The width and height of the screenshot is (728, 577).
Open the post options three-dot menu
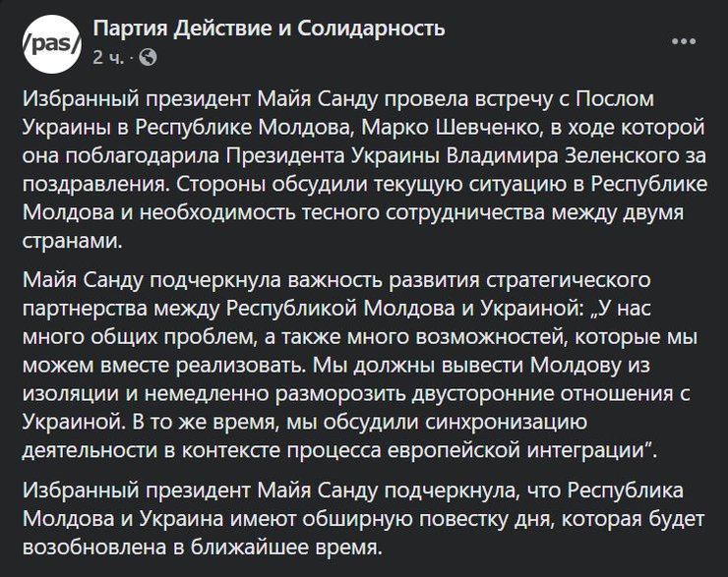684,42
